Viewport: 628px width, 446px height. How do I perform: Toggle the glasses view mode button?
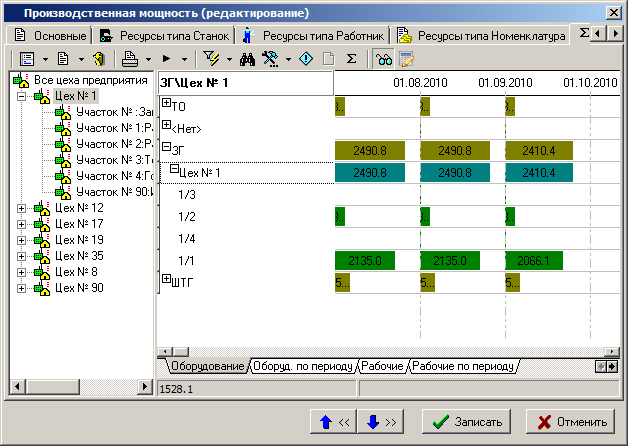pyautogui.click(x=384, y=60)
